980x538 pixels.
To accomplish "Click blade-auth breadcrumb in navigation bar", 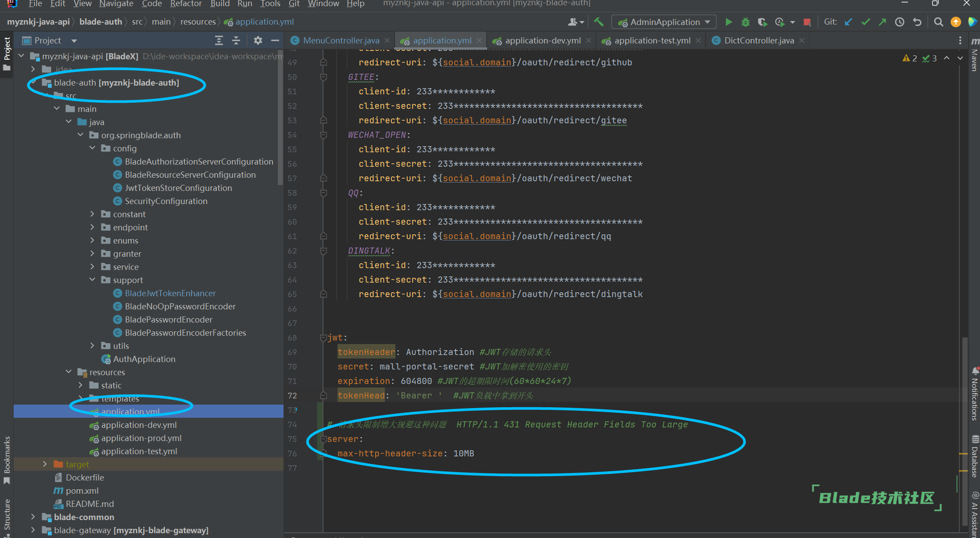I will point(101,22).
